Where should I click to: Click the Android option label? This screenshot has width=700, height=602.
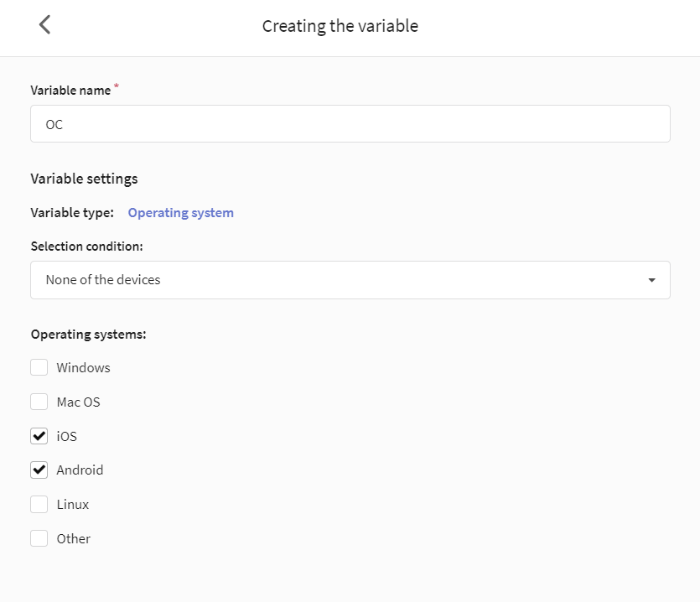80,470
